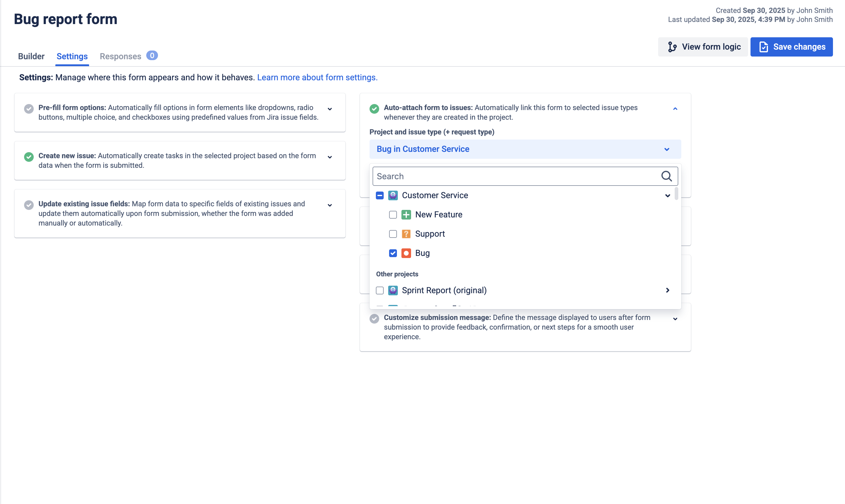The height and width of the screenshot is (504, 845).
Task: Open the Responses tab
Action: coord(120,56)
